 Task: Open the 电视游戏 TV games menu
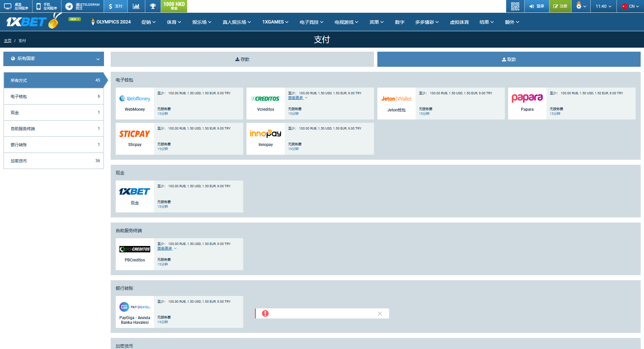pyautogui.click(x=346, y=22)
